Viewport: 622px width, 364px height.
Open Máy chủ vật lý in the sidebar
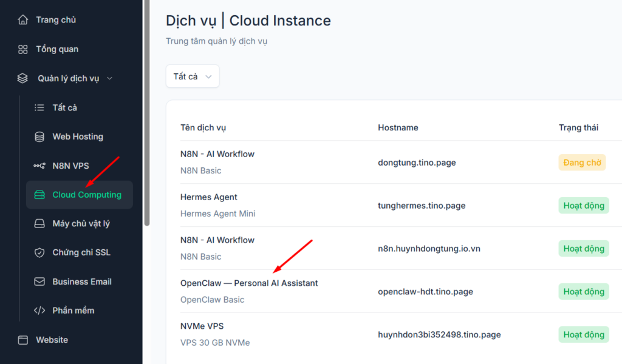81,223
